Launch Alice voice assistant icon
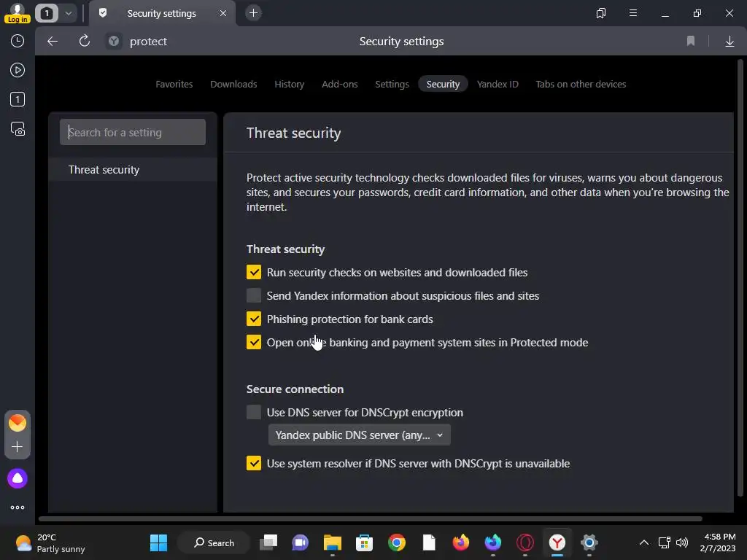Screen dimensions: 747x560 coord(18,478)
